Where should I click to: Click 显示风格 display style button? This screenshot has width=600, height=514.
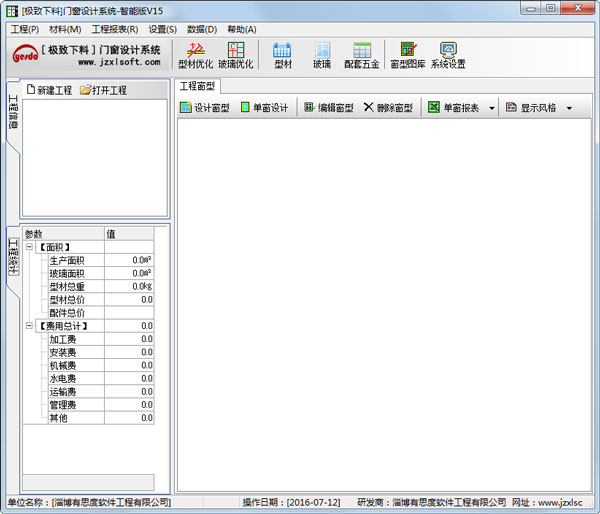[531, 108]
